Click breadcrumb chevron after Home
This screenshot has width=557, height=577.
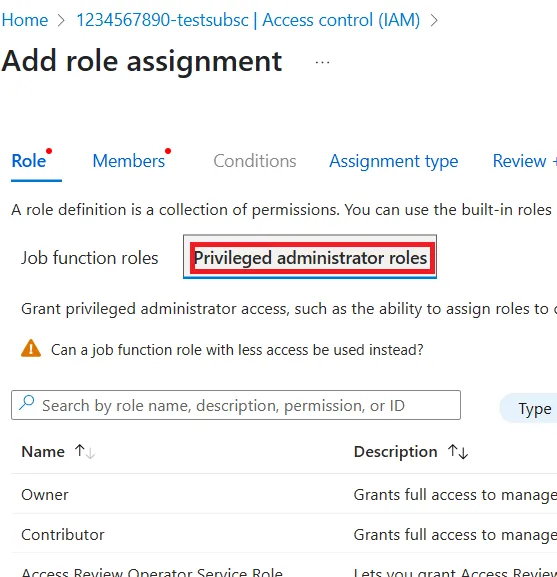tap(62, 20)
